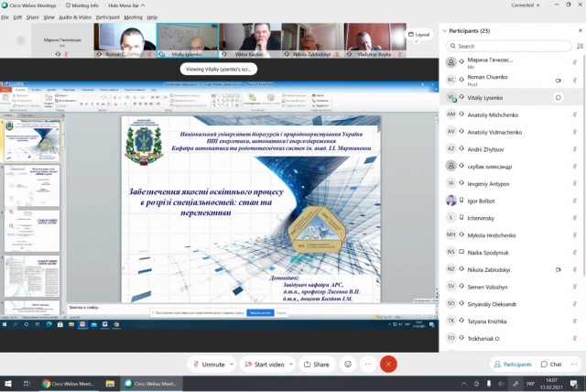Open the View menu
586x392 pixels.
[x=49, y=17]
